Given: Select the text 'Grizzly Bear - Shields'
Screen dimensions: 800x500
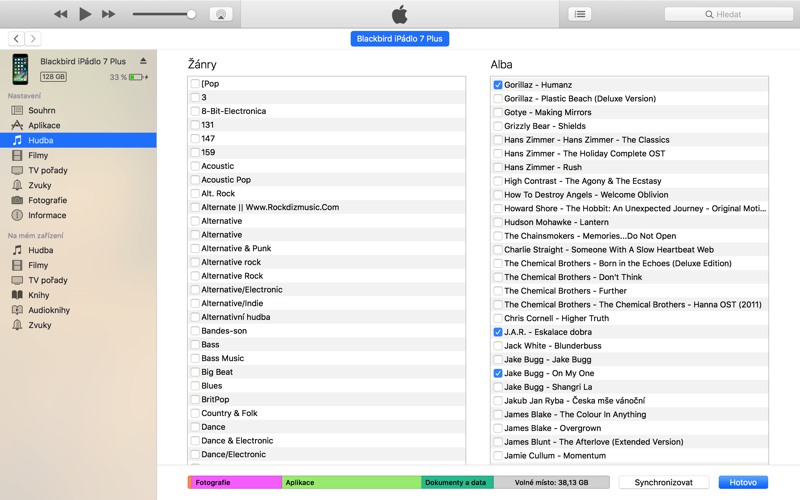Looking at the screenshot, I should (x=545, y=126).
